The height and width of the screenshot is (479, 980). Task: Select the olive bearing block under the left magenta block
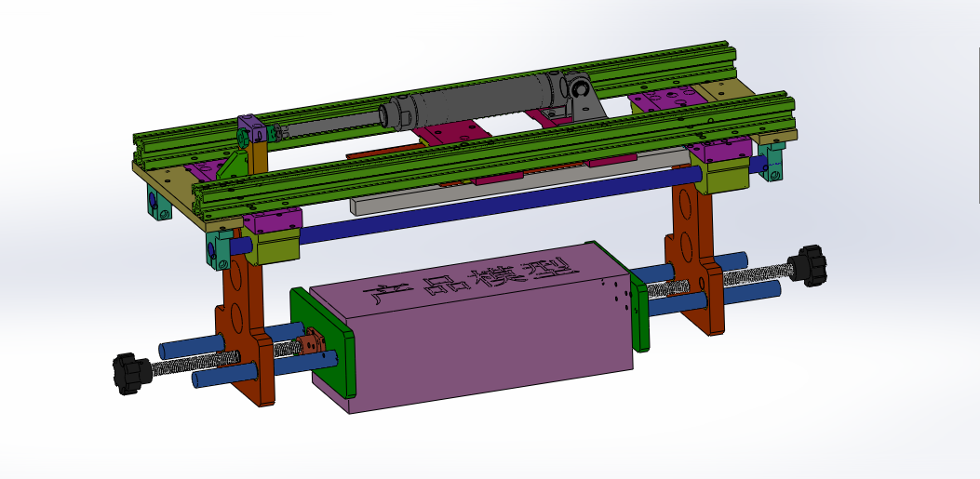[x=273, y=246]
